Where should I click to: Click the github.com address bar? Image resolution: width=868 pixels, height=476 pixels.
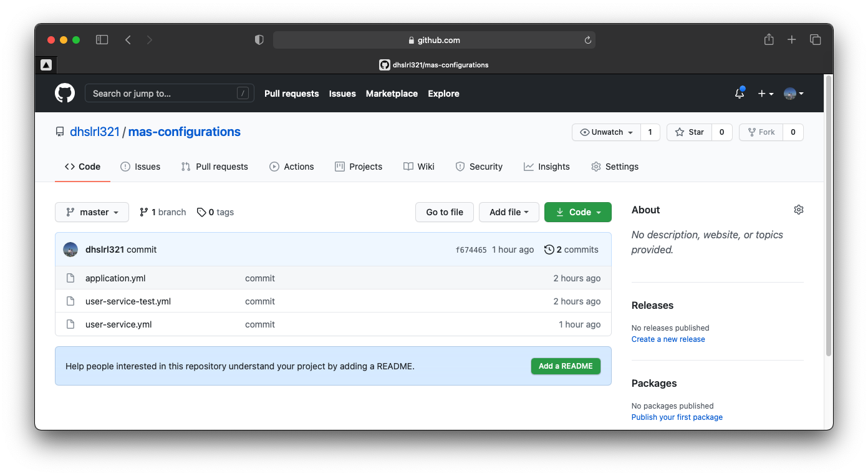pyautogui.click(x=434, y=40)
